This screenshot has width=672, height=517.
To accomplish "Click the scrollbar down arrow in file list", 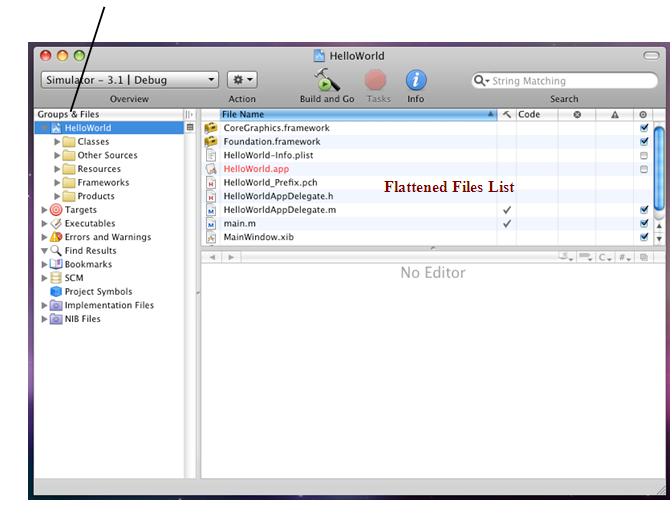I will click(659, 239).
